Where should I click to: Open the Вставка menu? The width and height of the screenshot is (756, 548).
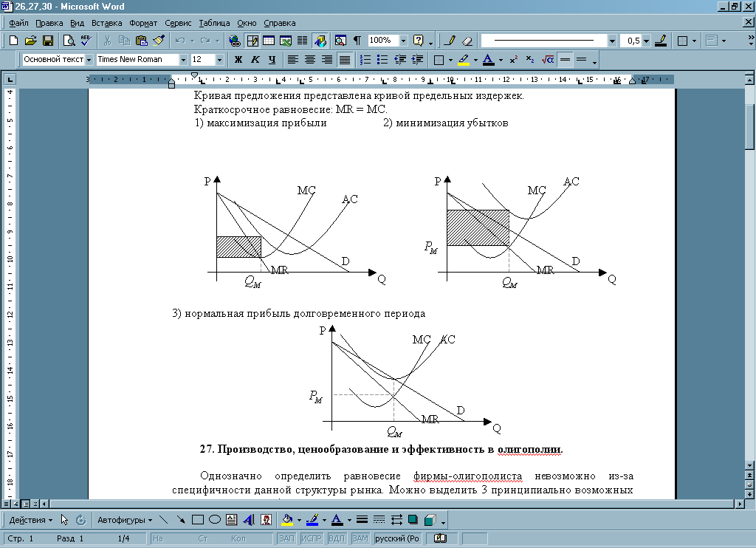(106, 23)
